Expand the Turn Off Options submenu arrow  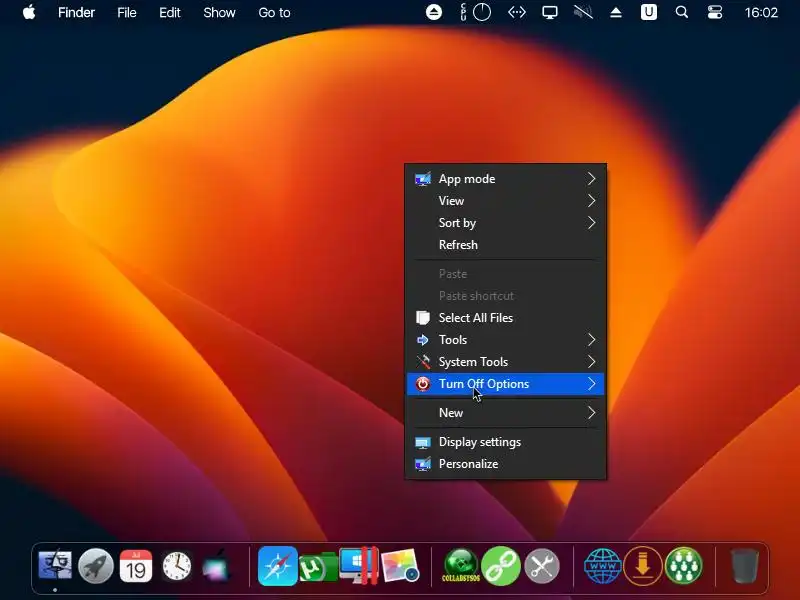591,384
